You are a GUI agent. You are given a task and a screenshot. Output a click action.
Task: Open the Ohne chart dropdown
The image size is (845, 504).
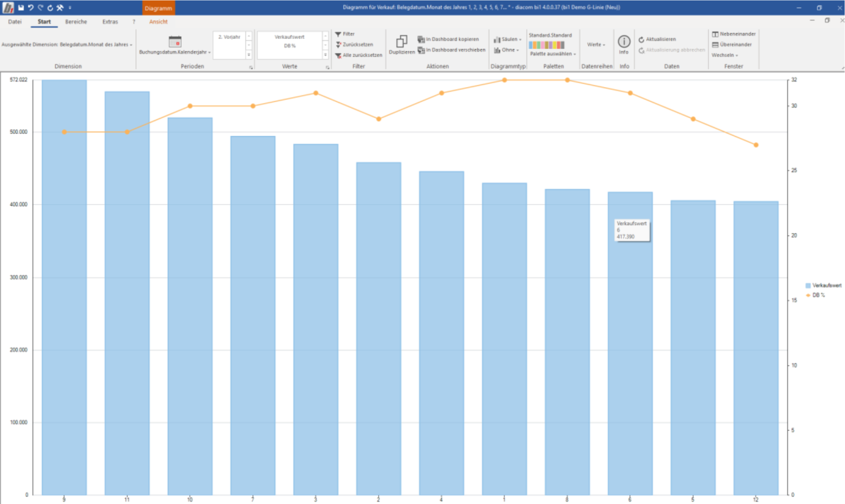(x=506, y=50)
